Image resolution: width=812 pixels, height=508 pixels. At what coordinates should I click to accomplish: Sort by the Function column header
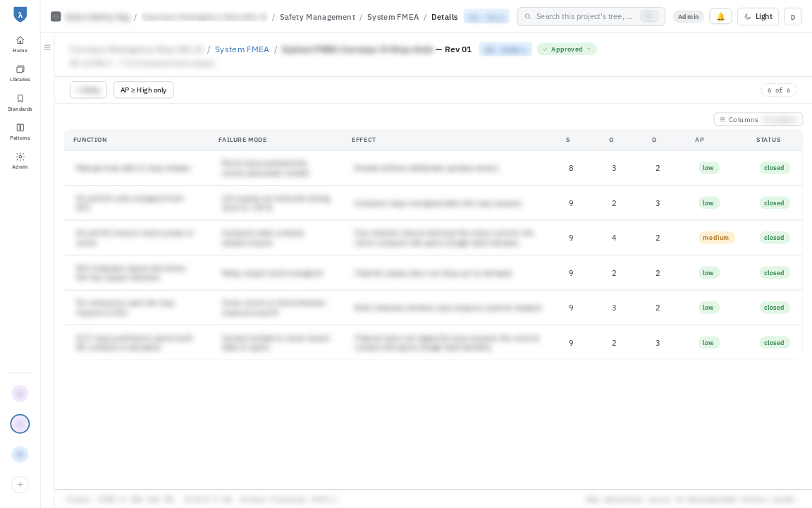click(90, 140)
